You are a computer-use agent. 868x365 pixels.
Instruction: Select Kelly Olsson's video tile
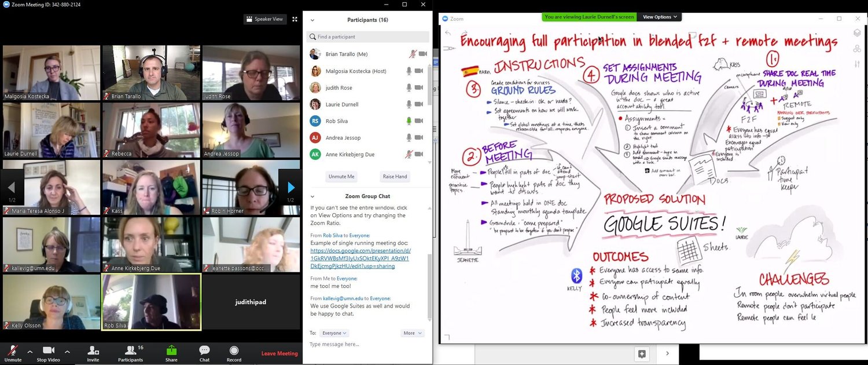pyautogui.click(x=52, y=302)
